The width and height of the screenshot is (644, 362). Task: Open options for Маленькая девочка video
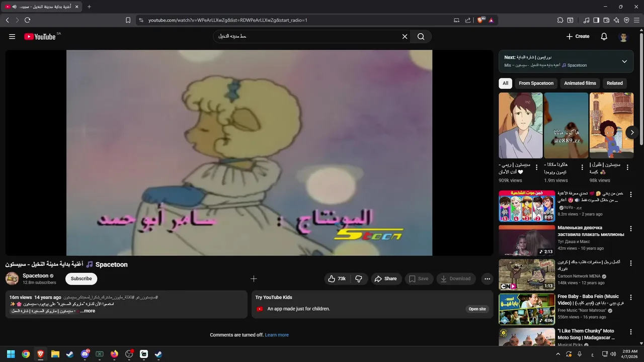(x=631, y=229)
